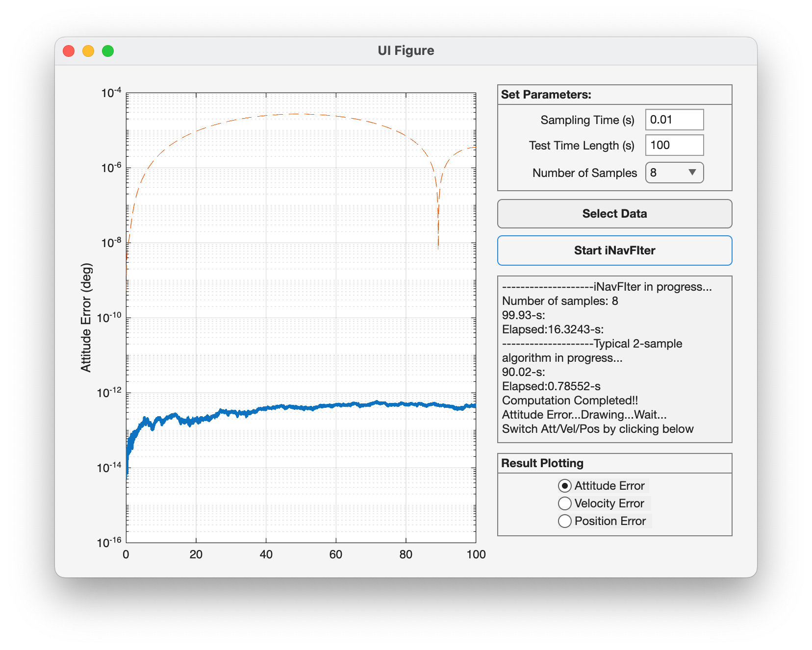
Task: Click the 'Set Parameters:' panel title
Action: (x=546, y=95)
